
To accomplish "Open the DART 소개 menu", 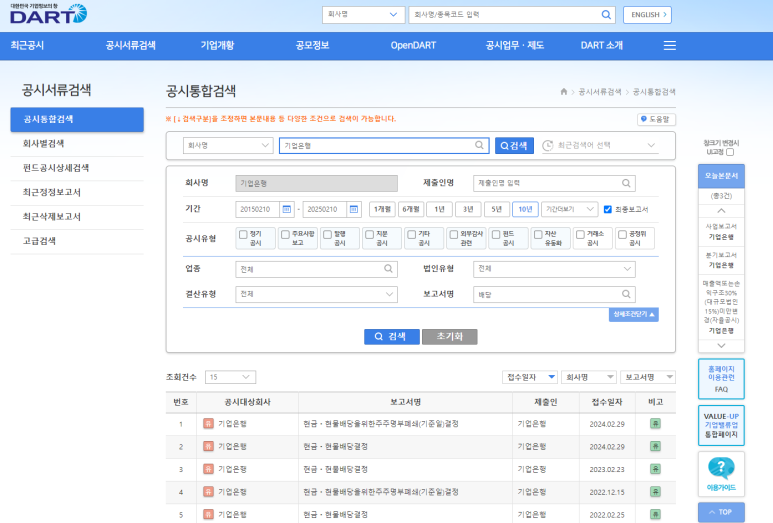I will pos(601,46).
